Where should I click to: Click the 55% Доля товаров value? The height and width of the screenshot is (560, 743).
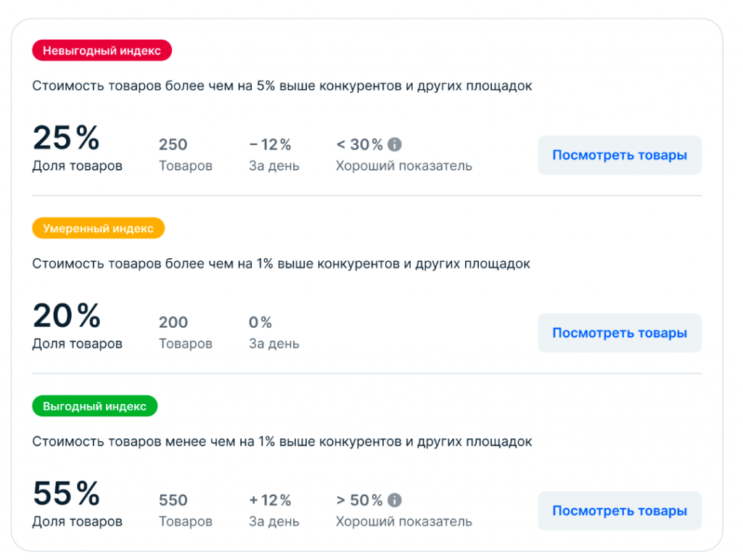[x=66, y=494]
